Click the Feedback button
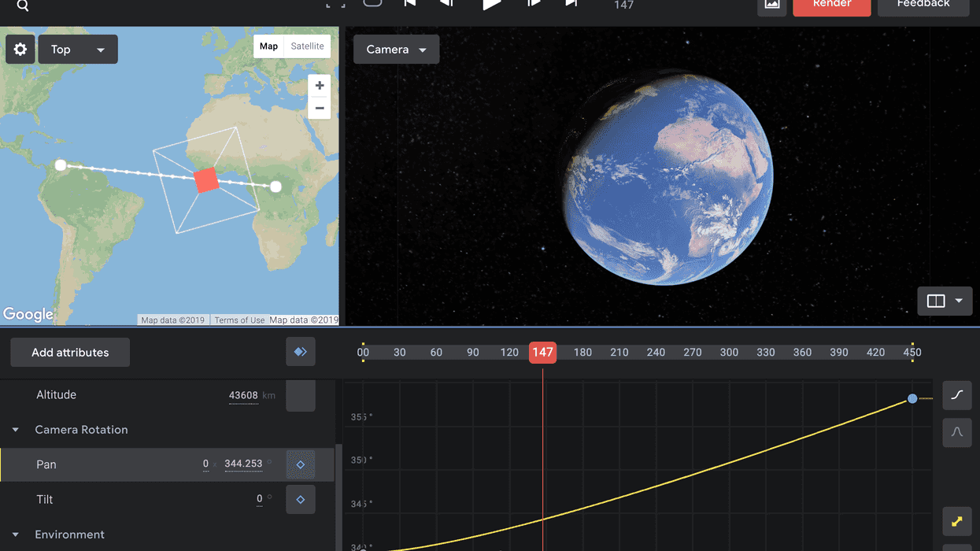The height and width of the screenshot is (551, 980). click(x=923, y=6)
